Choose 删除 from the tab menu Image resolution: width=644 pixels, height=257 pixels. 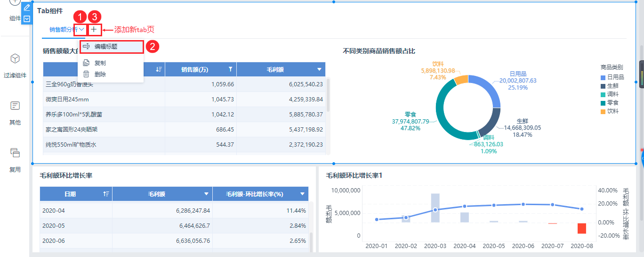(x=100, y=74)
